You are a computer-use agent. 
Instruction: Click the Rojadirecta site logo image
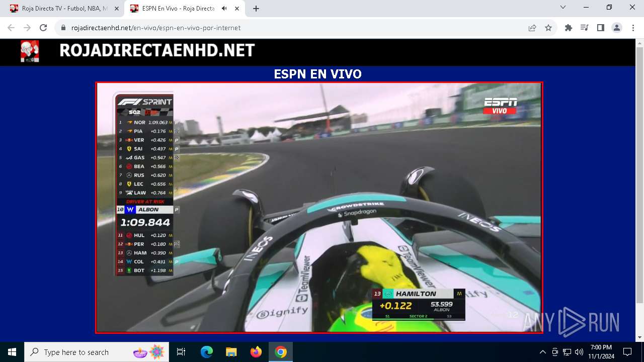click(30, 51)
